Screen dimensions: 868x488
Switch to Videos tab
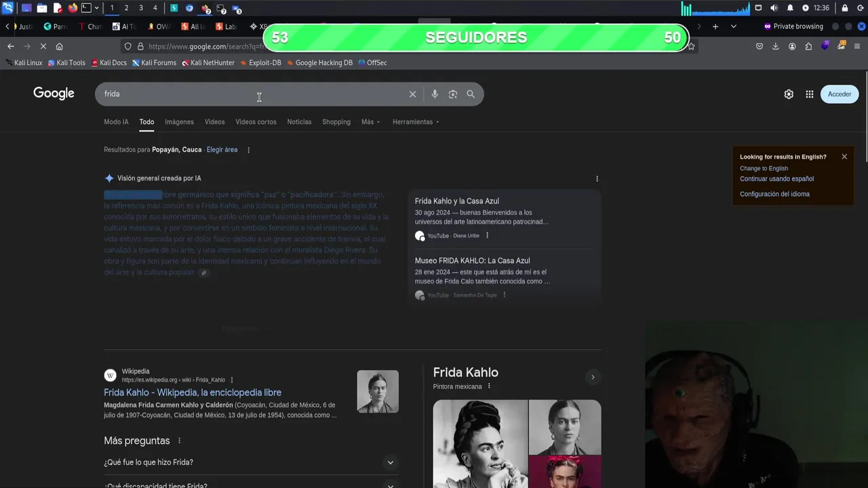214,122
